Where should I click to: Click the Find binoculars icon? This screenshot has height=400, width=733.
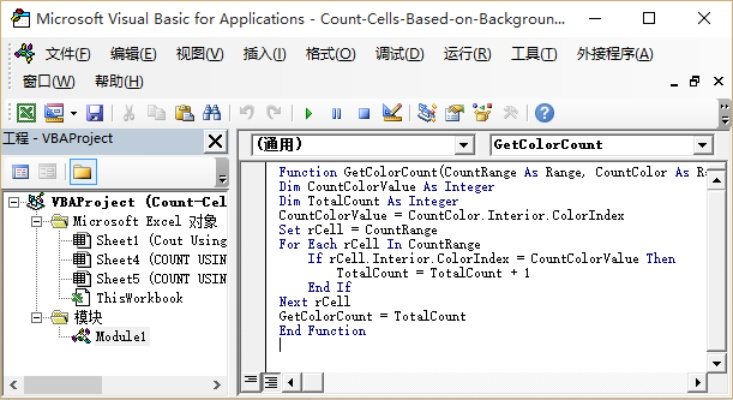[x=211, y=113]
